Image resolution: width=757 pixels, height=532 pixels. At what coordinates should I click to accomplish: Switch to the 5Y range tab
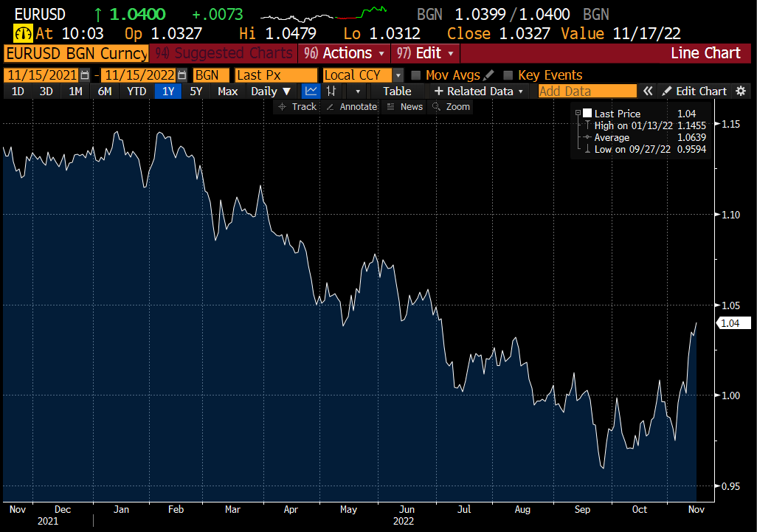(x=196, y=91)
